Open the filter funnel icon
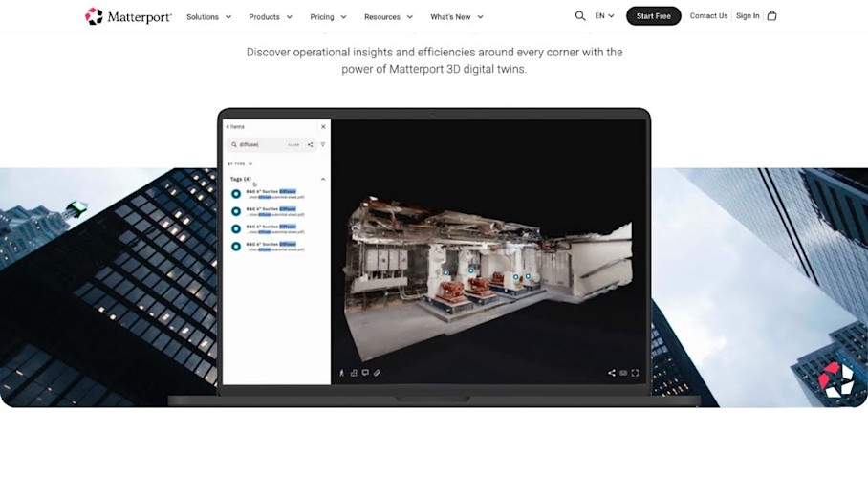868x497 pixels. pyautogui.click(x=323, y=144)
